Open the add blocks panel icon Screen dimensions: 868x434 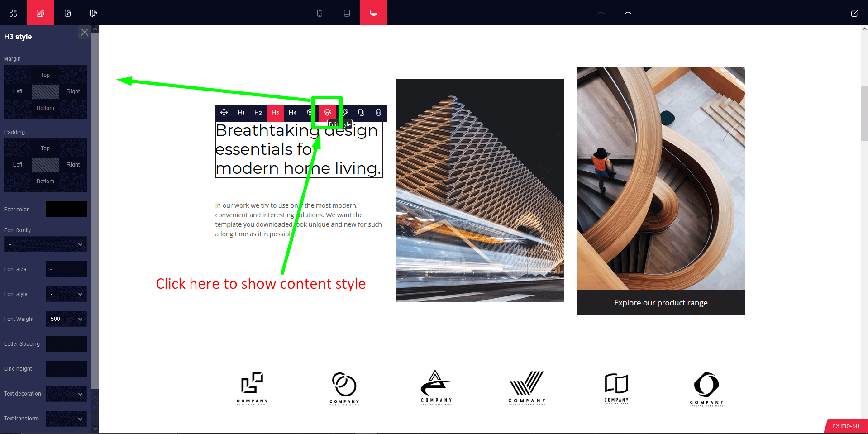(x=13, y=13)
